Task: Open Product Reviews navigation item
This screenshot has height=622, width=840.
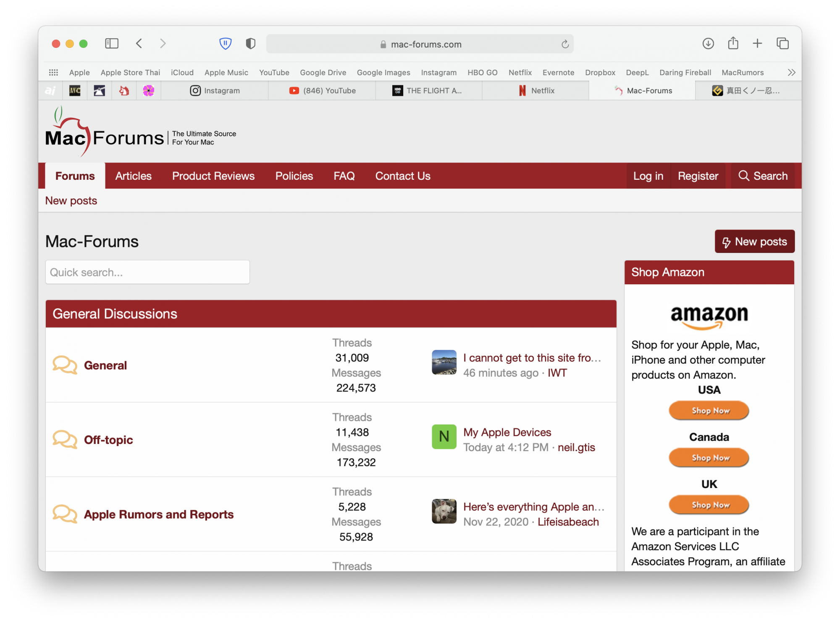Action: click(x=213, y=176)
